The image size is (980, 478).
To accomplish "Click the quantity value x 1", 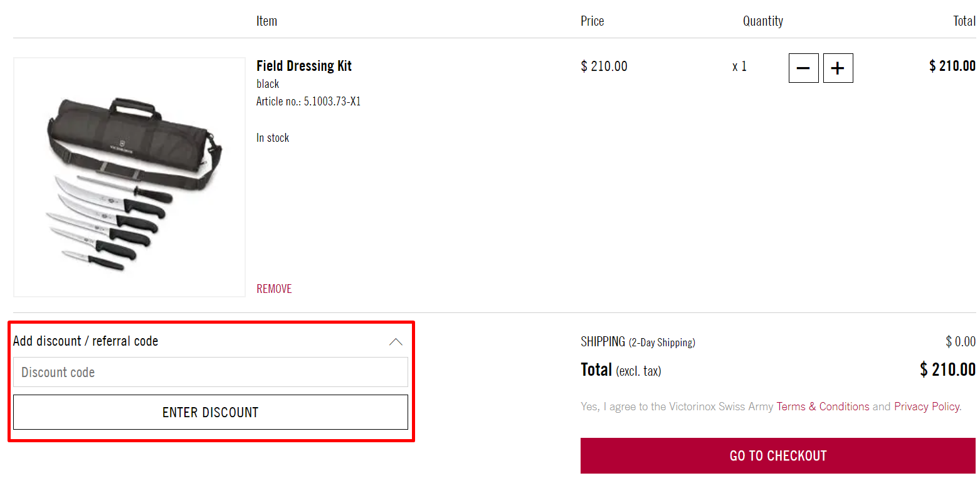I will click(x=739, y=66).
